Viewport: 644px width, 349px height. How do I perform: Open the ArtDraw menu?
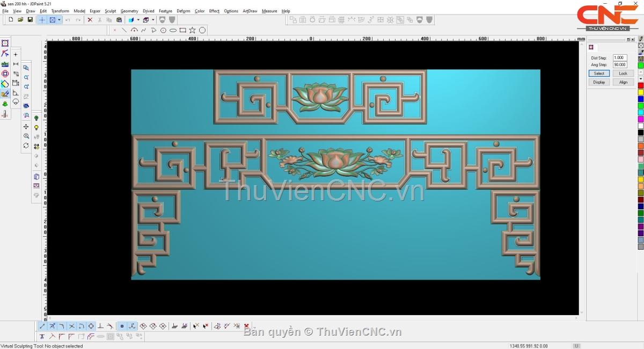click(x=250, y=11)
